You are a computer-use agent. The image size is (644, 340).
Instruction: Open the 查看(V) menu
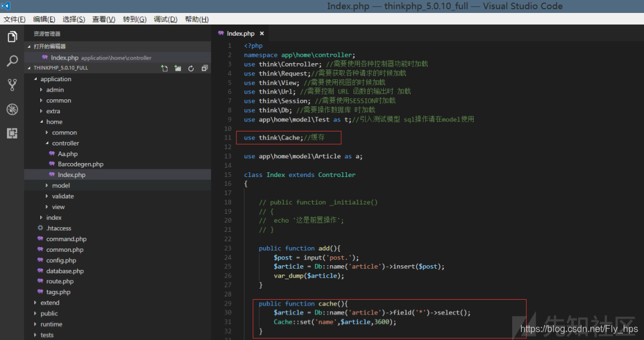click(103, 19)
